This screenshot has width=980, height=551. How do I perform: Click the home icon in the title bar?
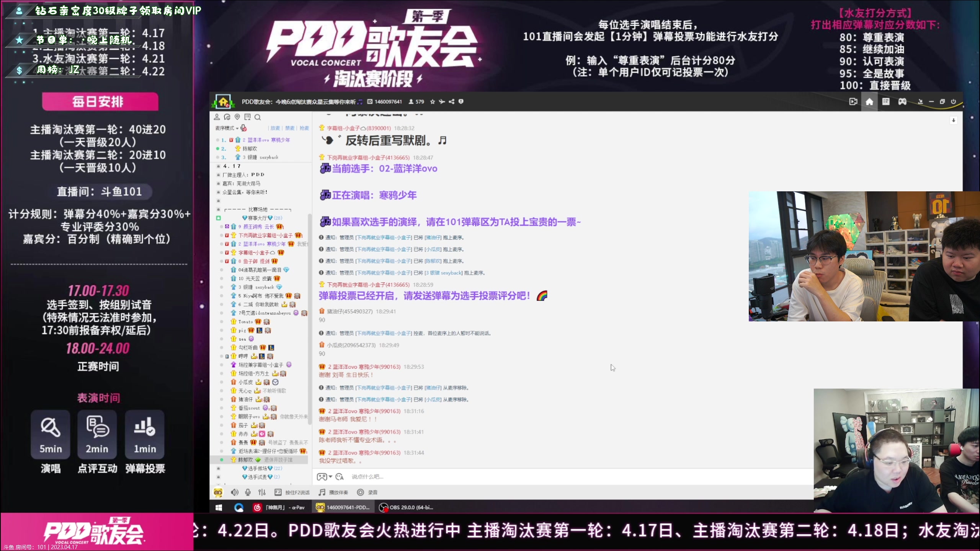[x=870, y=102]
